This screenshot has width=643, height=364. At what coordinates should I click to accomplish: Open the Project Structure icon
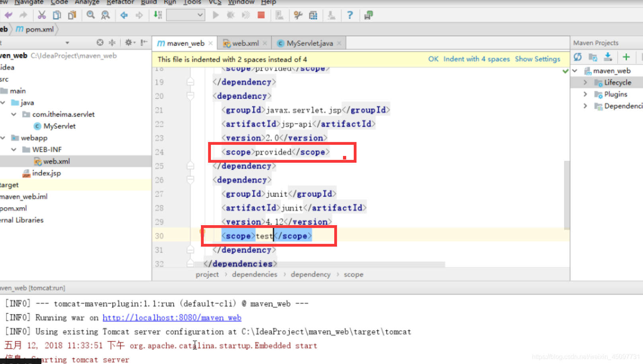(313, 16)
